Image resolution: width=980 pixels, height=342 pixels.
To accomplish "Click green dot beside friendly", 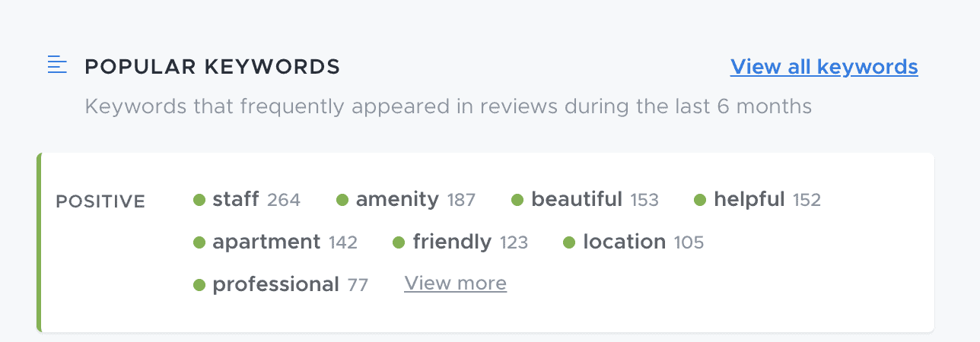I will point(399,242).
